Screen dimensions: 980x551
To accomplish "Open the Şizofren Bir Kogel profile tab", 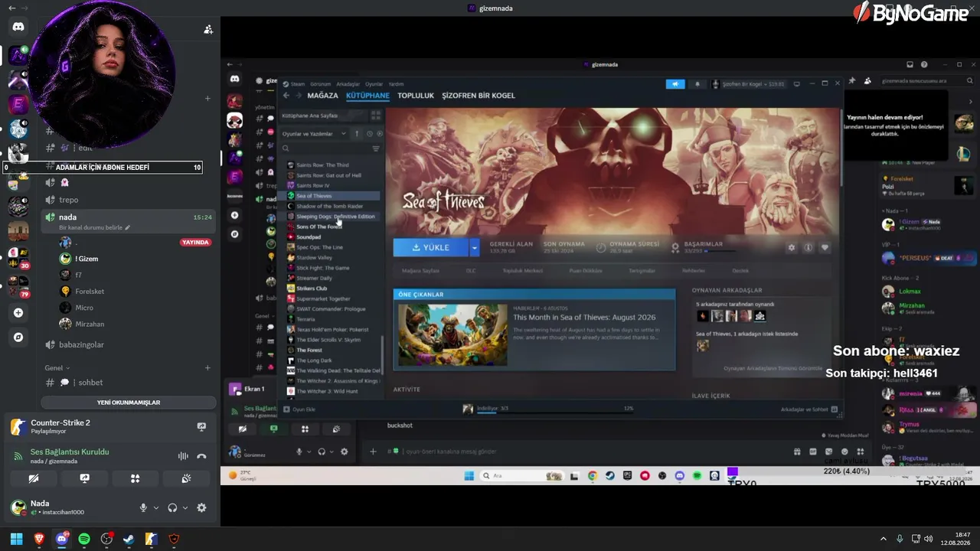I will pos(479,96).
